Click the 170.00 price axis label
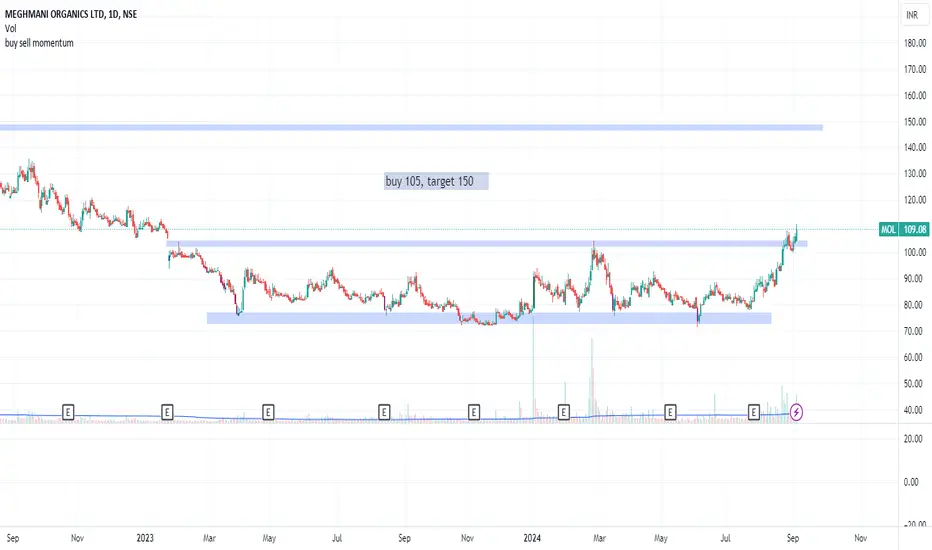 (x=915, y=69)
